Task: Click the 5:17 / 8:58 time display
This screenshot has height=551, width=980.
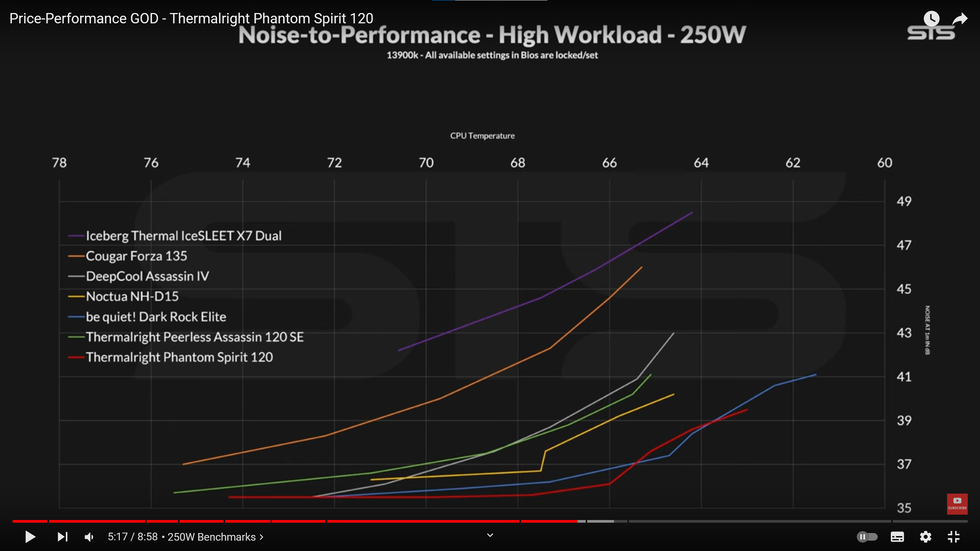Action: 132,537
